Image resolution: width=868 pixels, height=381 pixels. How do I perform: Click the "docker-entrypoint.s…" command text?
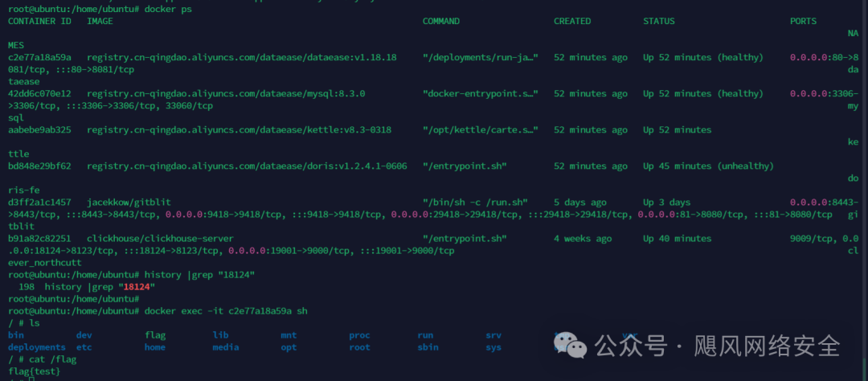[480, 93]
